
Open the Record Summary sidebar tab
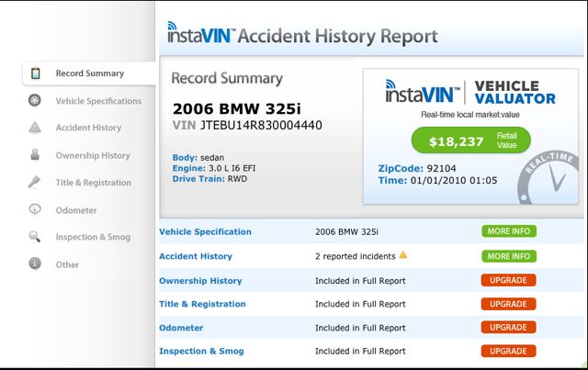[89, 73]
